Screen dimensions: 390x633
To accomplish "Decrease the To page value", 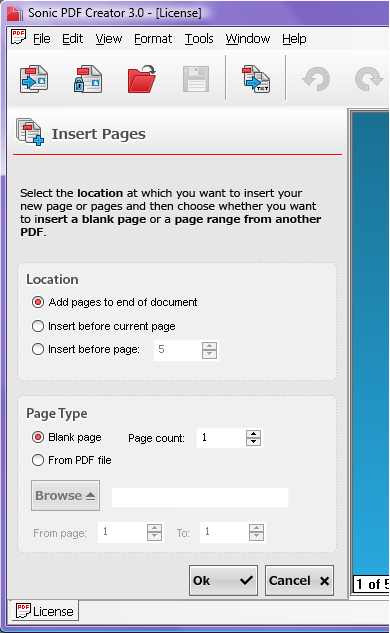I will (x=257, y=537).
